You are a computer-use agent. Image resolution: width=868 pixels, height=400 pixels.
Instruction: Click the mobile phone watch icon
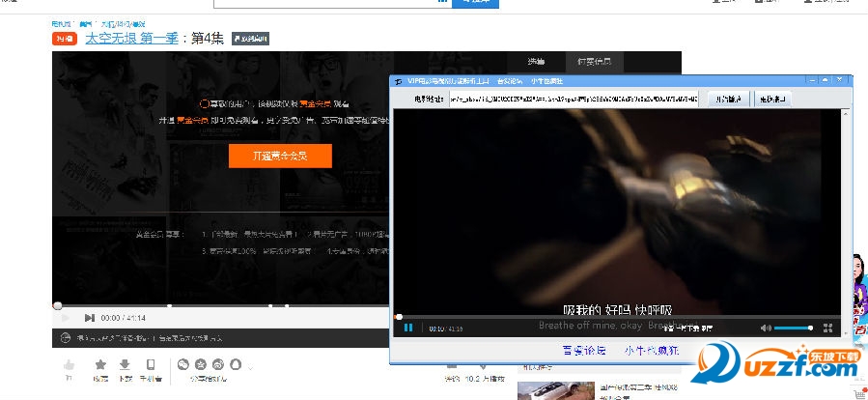150,364
